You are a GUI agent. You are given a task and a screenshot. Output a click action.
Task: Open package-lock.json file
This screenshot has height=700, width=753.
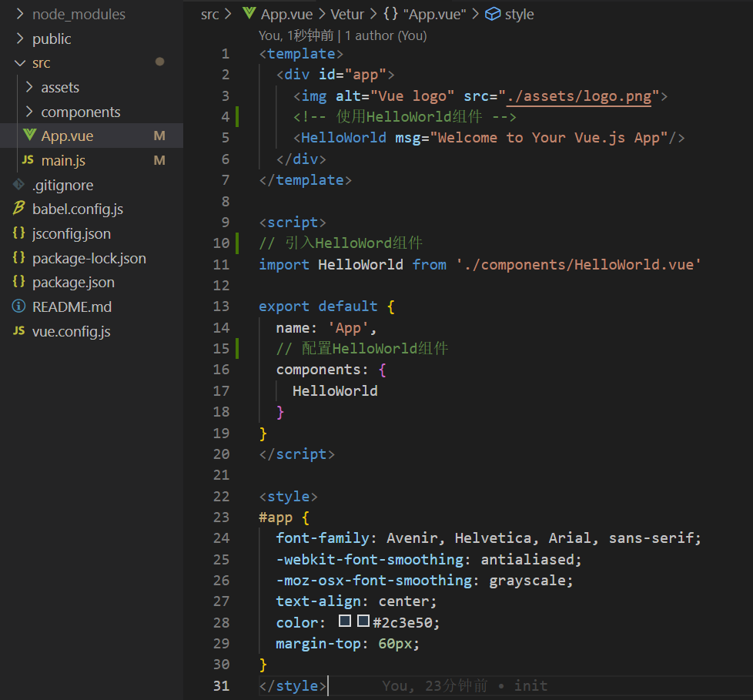click(89, 259)
